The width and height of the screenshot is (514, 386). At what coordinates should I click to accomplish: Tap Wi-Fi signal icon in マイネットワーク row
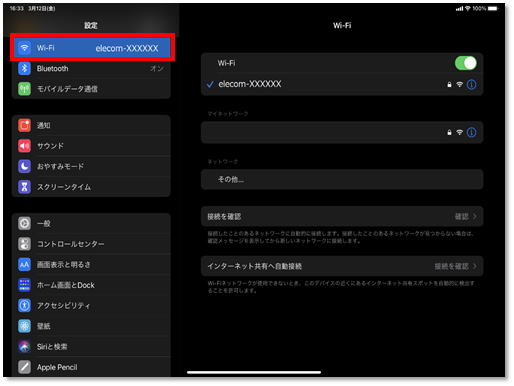(460, 133)
